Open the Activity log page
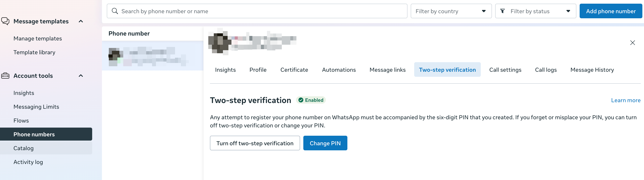The height and width of the screenshot is (180, 644). 28,162
